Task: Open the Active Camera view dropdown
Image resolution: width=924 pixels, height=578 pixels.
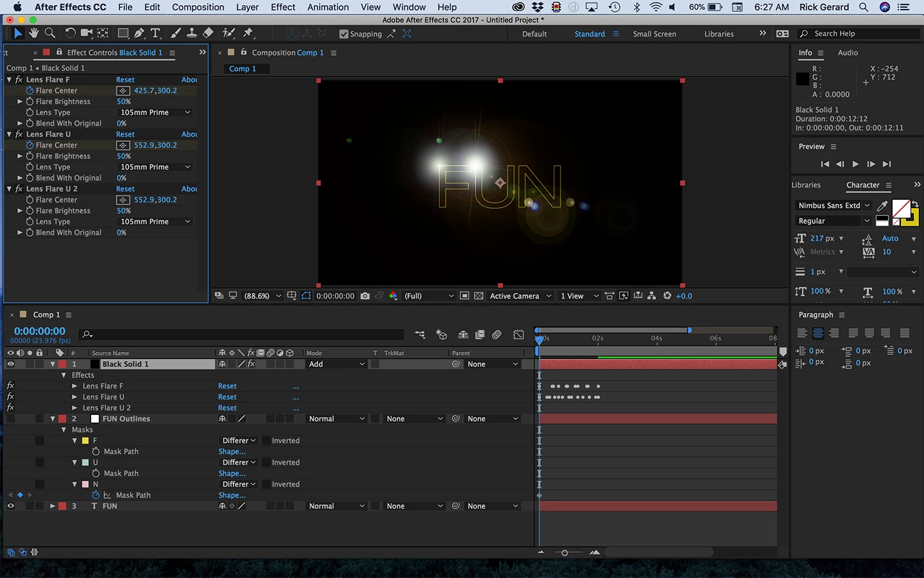Action: [520, 296]
